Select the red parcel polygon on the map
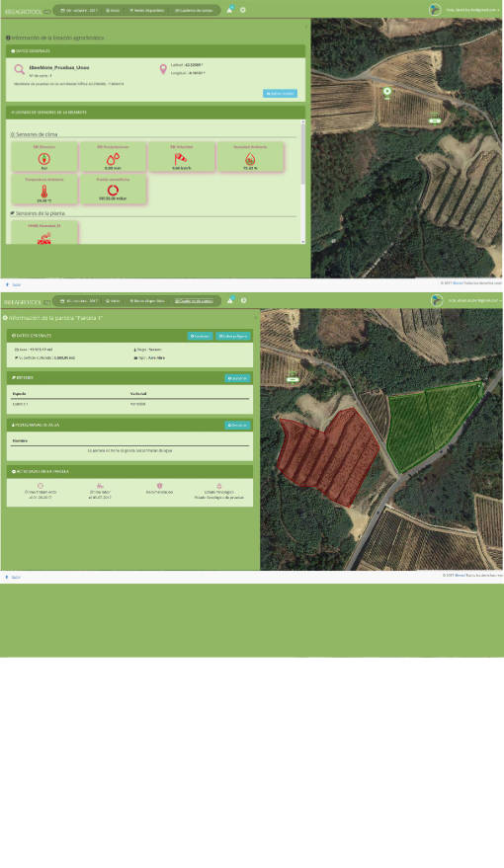The image size is (504, 868). (x=327, y=459)
